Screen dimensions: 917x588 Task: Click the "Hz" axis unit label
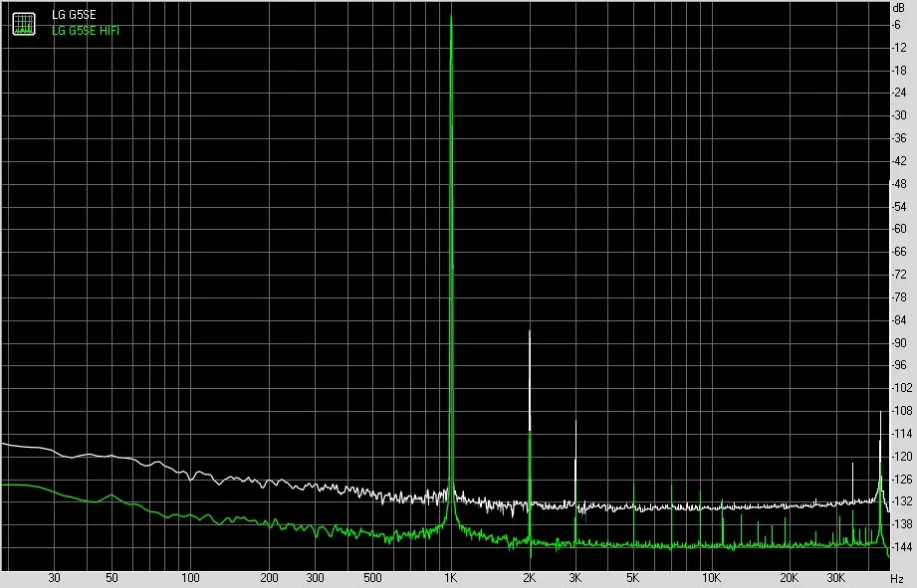pyautogui.click(x=897, y=579)
